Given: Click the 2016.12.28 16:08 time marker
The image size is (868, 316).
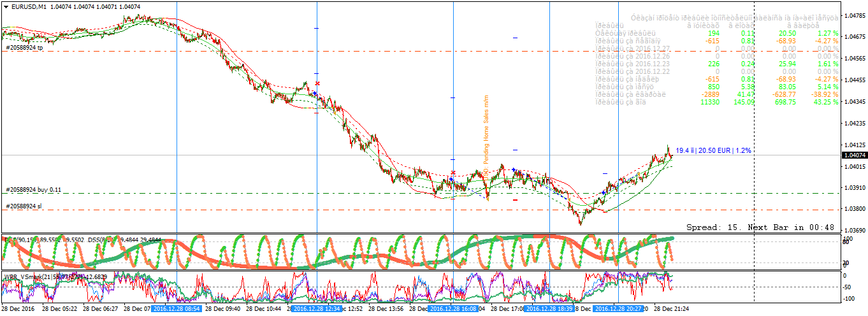Looking at the screenshot, I should 452,309.
